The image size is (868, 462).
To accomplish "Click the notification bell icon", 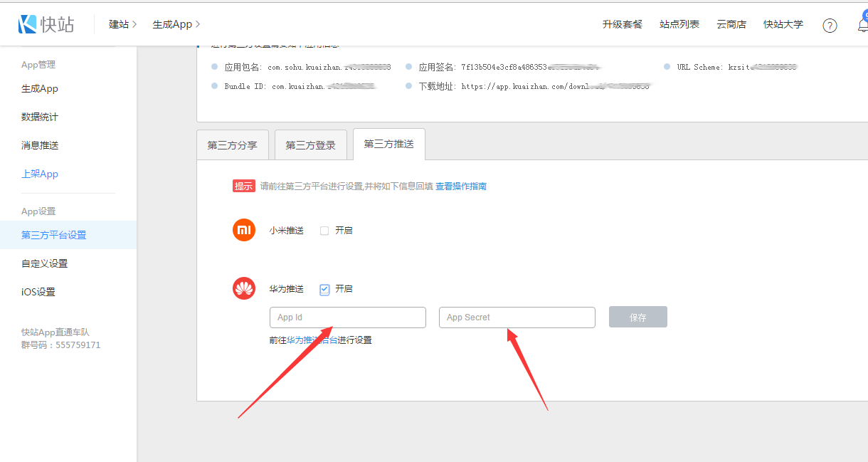I will [862, 25].
